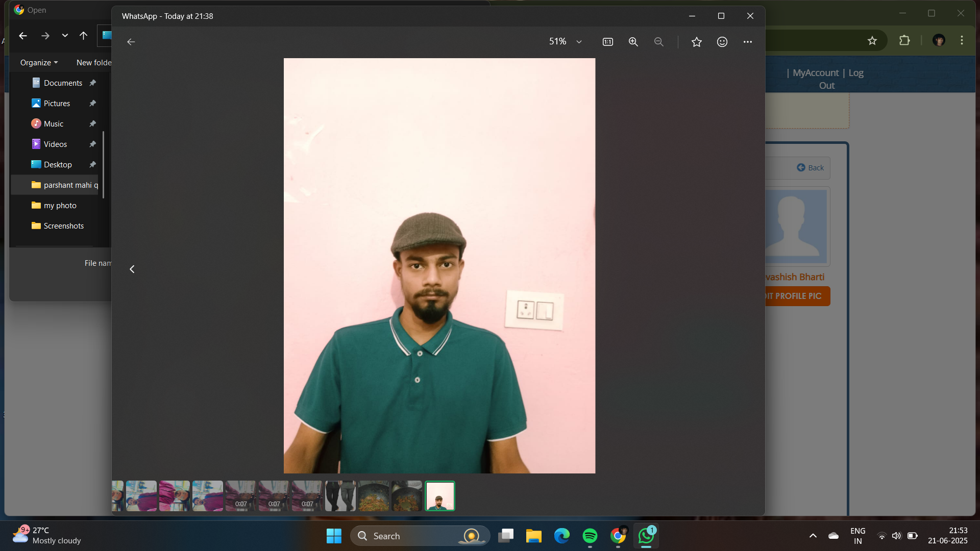Open Chrome extensions puzzle icon
This screenshot has height=551, width=980.
904,40
